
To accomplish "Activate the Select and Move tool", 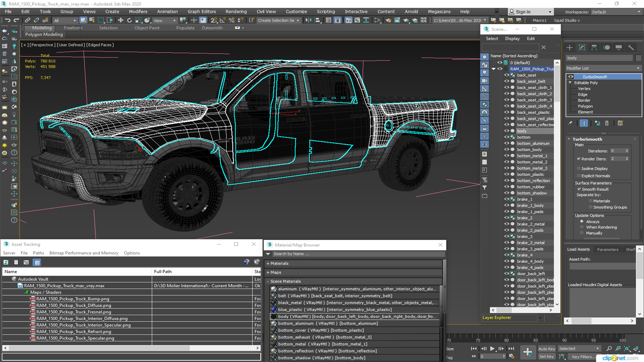I will (x=121, y=20).
